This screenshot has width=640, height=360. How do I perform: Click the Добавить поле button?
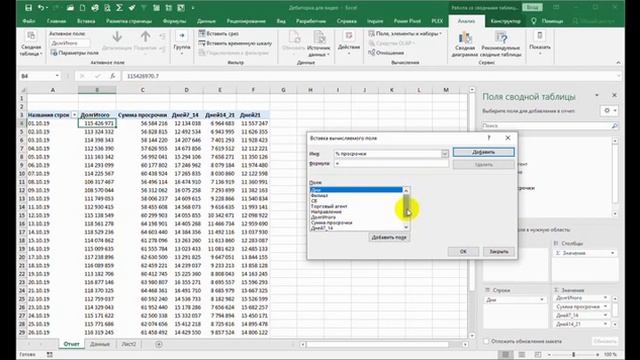coord(388,237)
